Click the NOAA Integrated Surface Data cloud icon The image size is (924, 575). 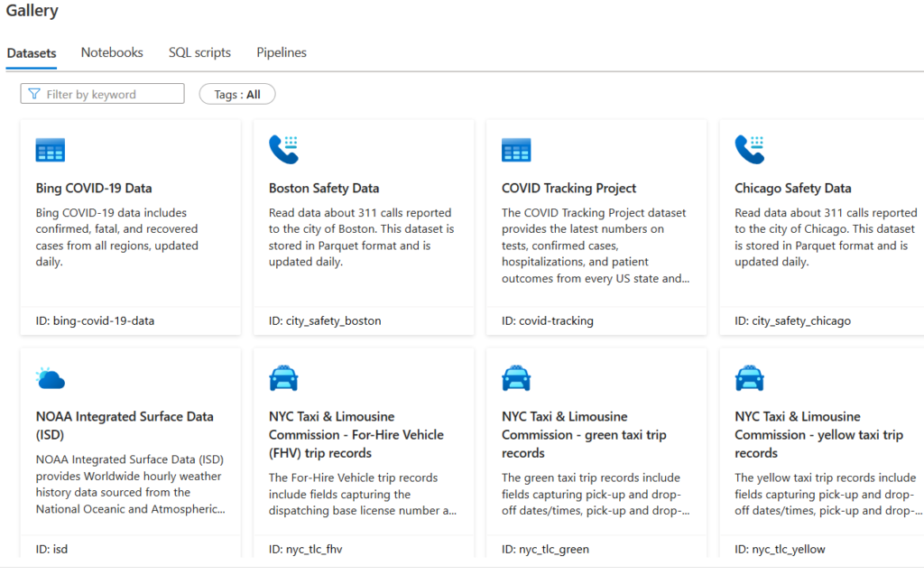pos(51,378)
